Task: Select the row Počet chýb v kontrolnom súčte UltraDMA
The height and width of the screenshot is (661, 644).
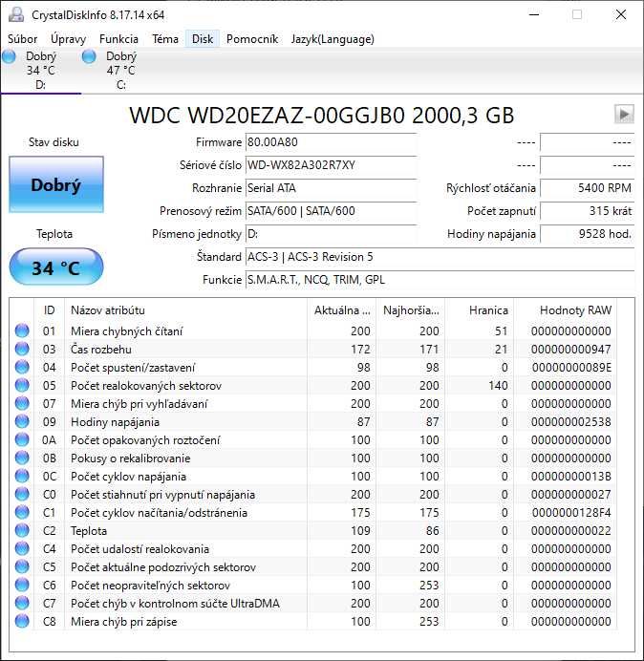Action: tap(312, 604)
